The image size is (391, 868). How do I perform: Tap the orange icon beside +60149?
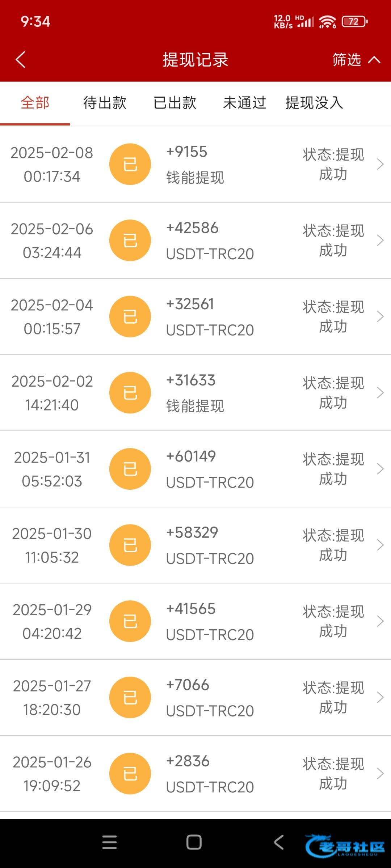click(130, 469)
